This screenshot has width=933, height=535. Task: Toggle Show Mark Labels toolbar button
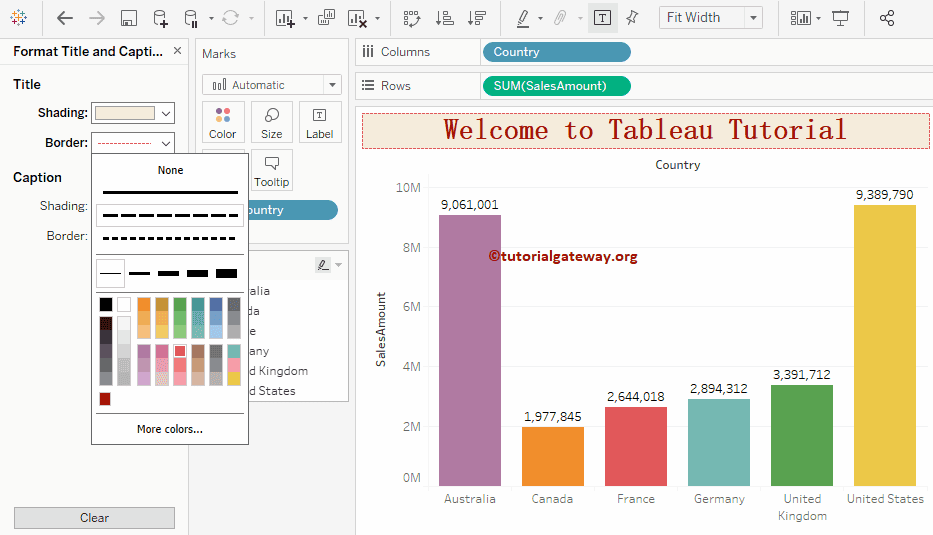[x=602, y=18]
